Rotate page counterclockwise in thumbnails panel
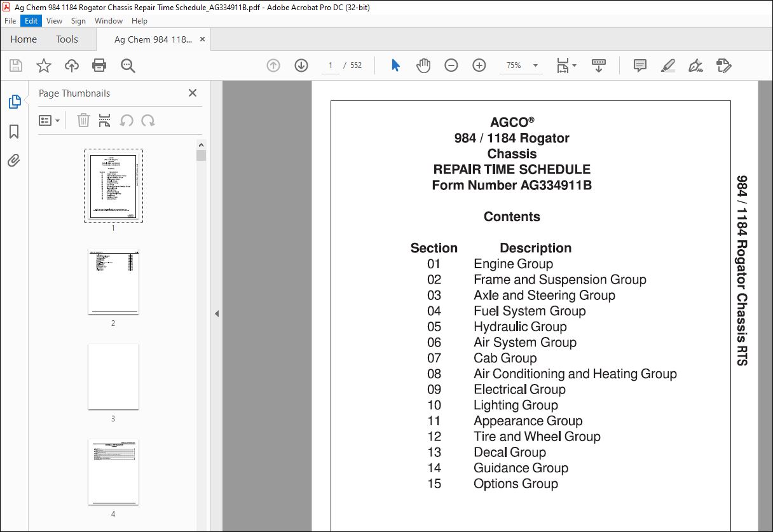Screen dimensions: 773x532 (127, 120)
